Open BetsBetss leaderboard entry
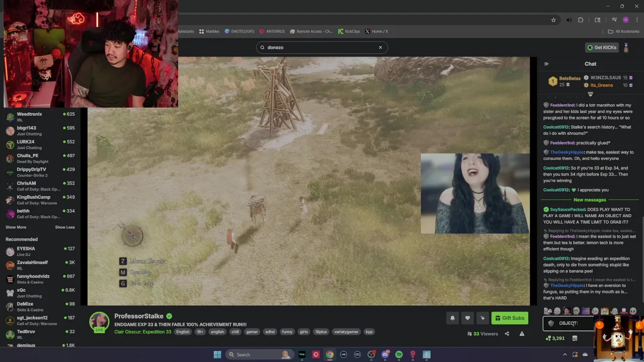The height and width of the screenshot is (362, 644). click(x=564, y=81)
